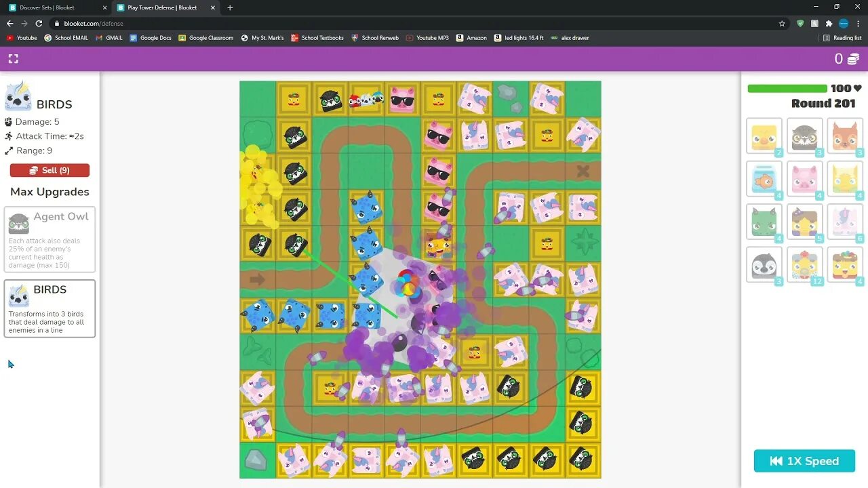The height and width of the screenshot is (488, 868).
Task: Select the King tower with crown
Action: (x=845, y=265)
